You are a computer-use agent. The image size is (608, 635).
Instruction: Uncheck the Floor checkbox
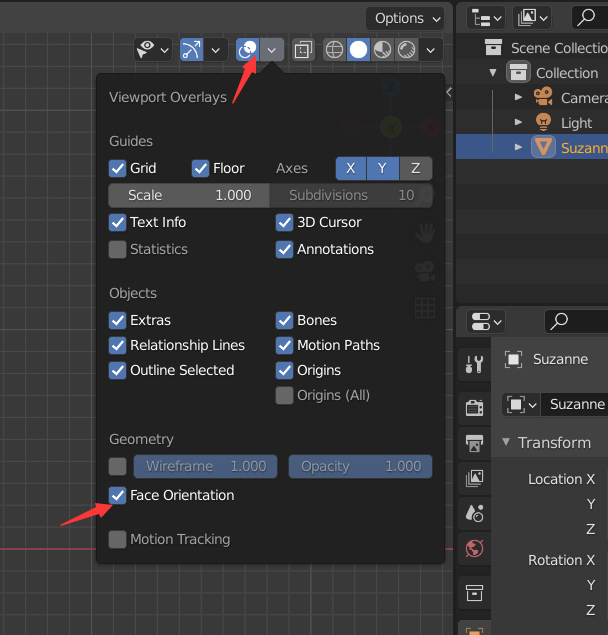[x=201, y=168]
